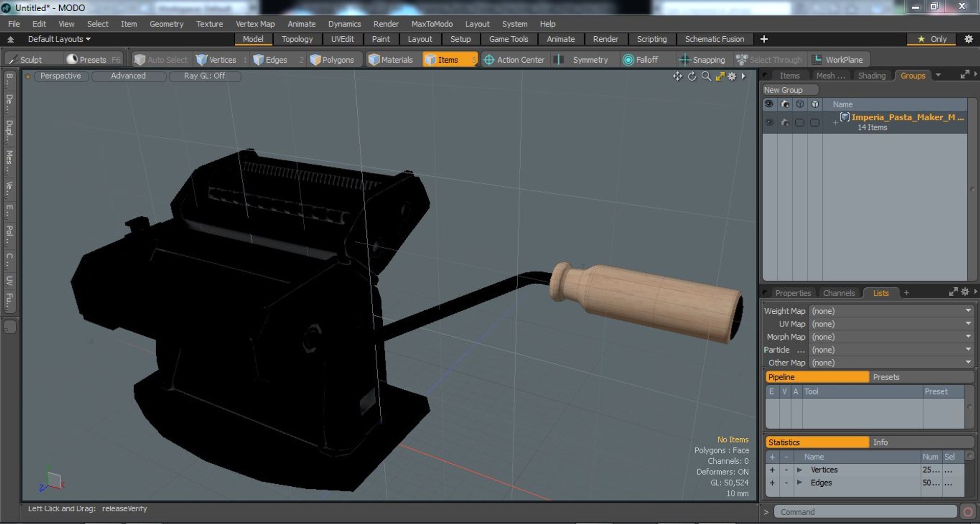Screen dimensions: 980x524
Task: Click the Ray GL: Off button
Action: [204, 76]
